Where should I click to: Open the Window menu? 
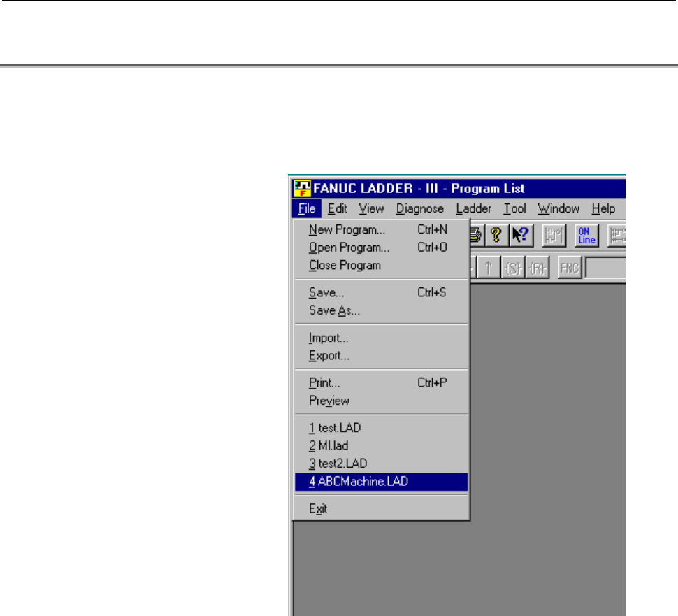(558, 209)
